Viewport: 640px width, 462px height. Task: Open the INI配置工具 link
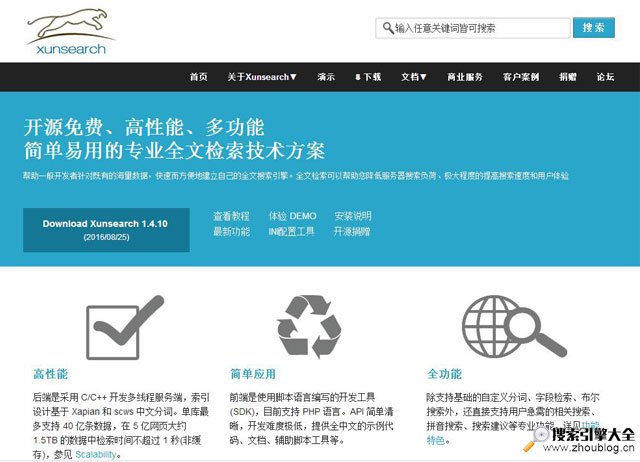coord(291,231)
